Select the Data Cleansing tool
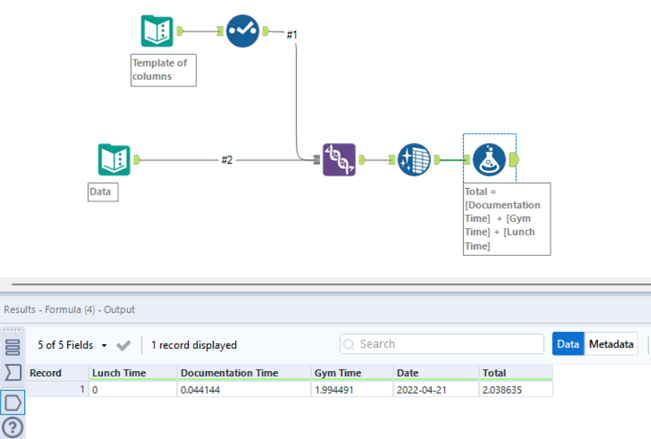 point(414,160)
